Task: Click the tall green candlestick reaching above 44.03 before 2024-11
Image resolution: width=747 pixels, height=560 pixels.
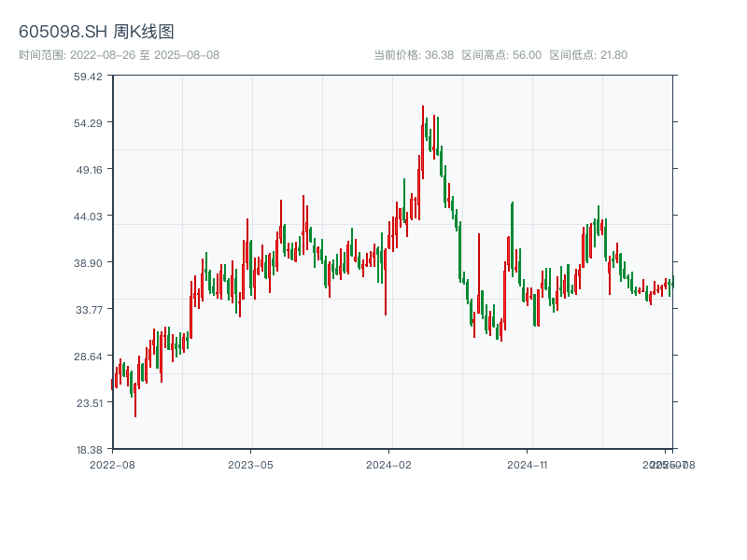Action: tap(512, 237)
